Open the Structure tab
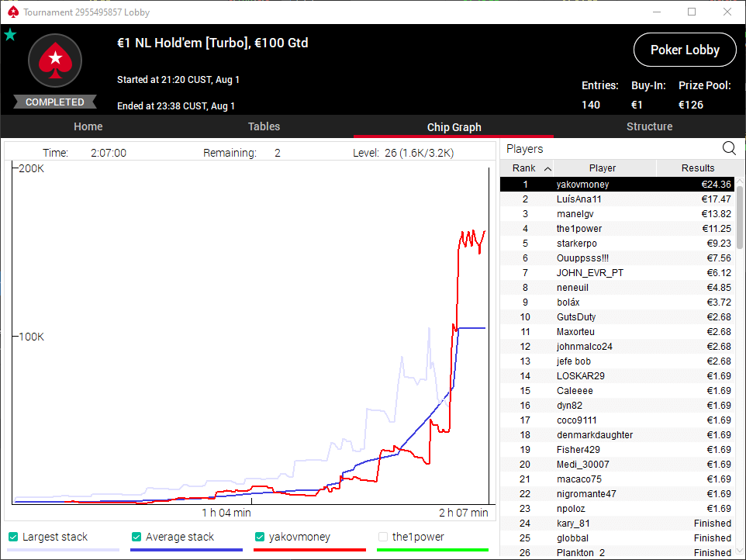This screenshot has width=746, height=560. [x=649, y=126]
